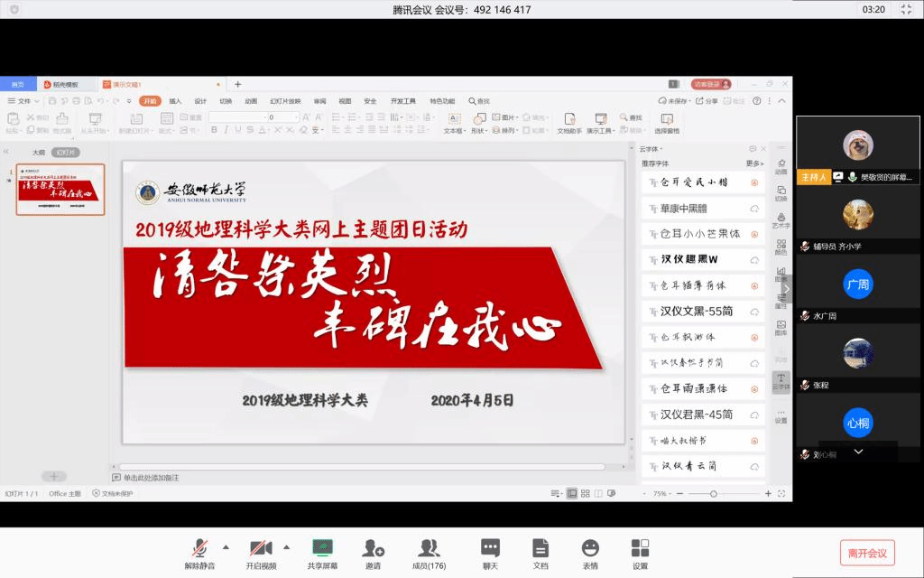Expand video options arrow beside 开启视频

click(287, 546)
